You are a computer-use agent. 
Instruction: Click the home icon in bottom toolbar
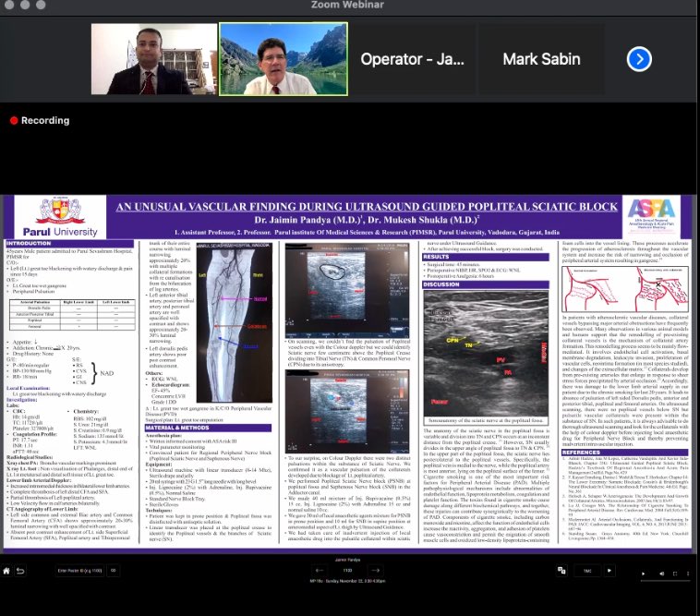pos(6,571)
